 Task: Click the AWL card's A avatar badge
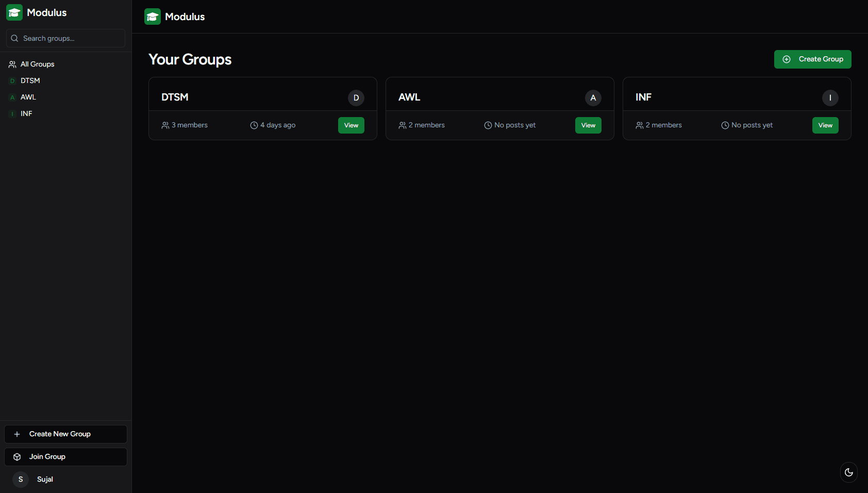[x=593, y=98]
